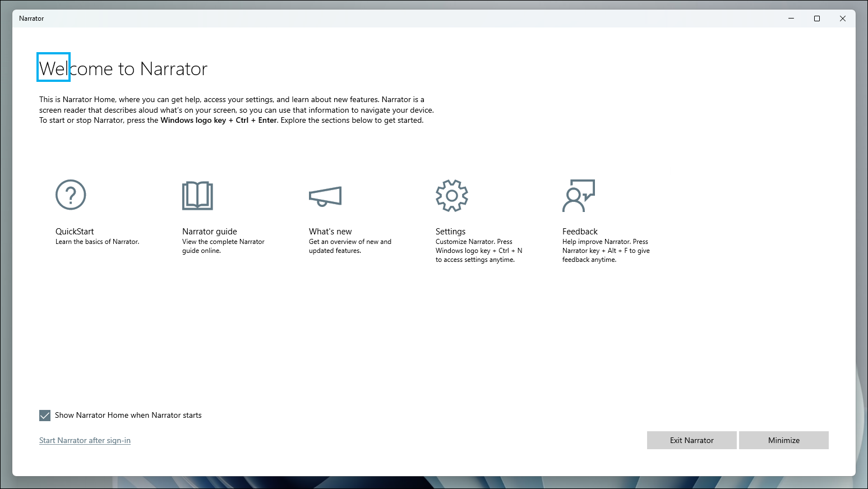Screen dimensions: 868x489
Task: Close the Narrator window
Action: (843, 19)
